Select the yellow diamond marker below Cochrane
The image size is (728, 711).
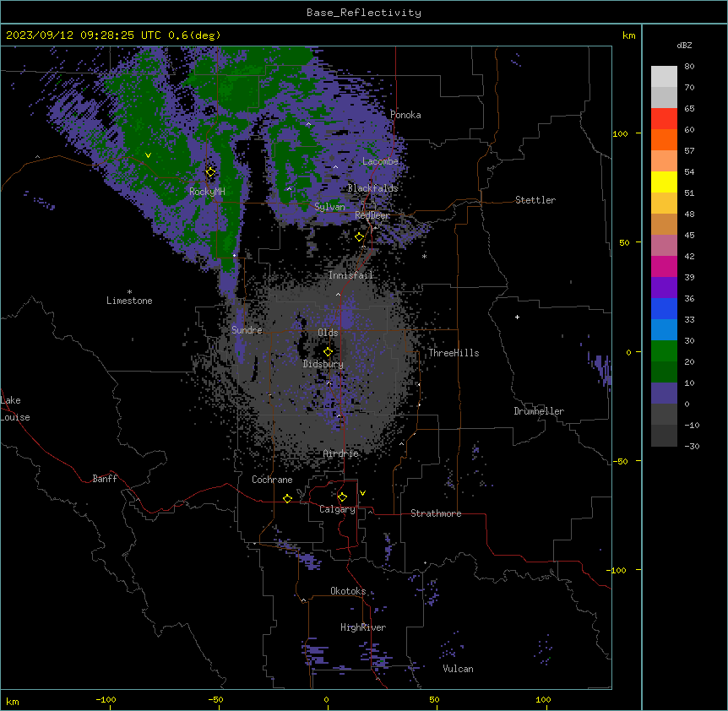(x=287, y=498)
